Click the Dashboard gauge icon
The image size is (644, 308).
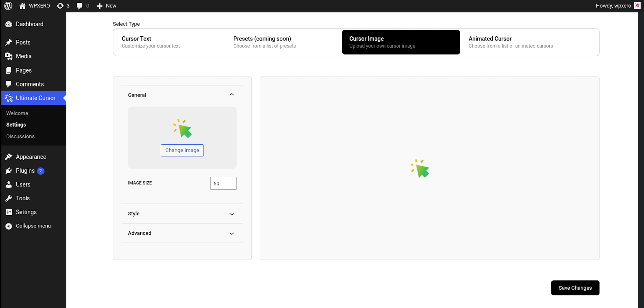(x=9, y=24)
